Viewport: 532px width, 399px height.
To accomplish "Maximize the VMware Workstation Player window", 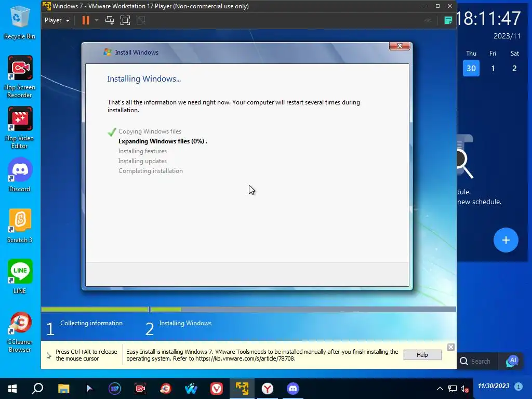I will pos(437,6).
